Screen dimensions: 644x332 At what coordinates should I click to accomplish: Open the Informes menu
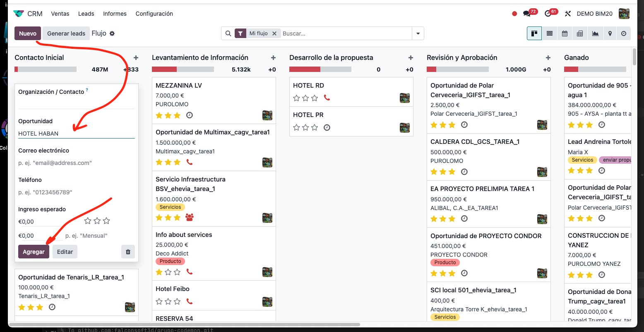coord(115,14)
